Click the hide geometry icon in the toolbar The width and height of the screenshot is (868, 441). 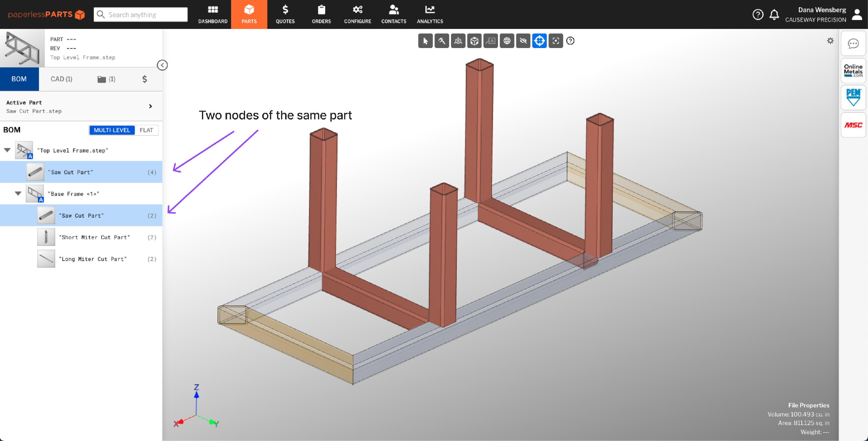pyautogui.click(x=523, y=41)
